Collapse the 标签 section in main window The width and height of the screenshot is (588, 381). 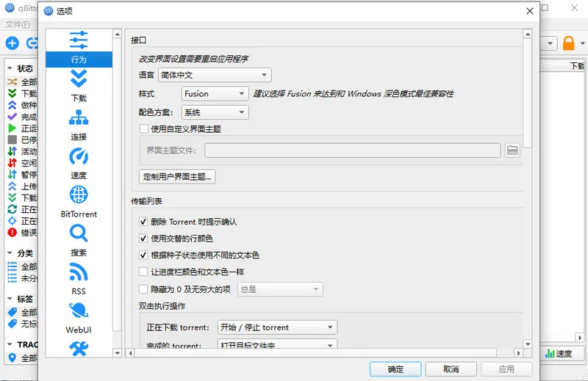click(10, 299)
